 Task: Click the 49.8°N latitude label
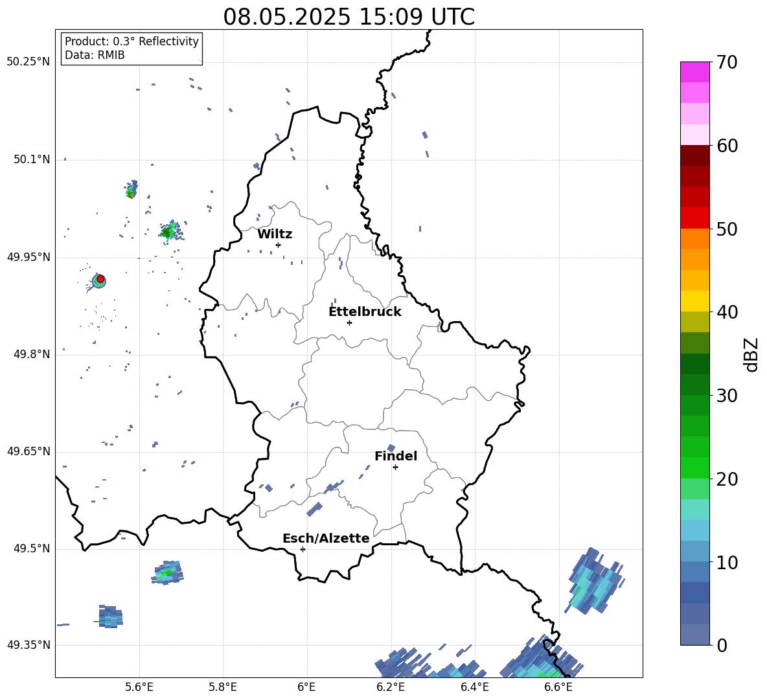pyautogui.click(x=32, y=354)
